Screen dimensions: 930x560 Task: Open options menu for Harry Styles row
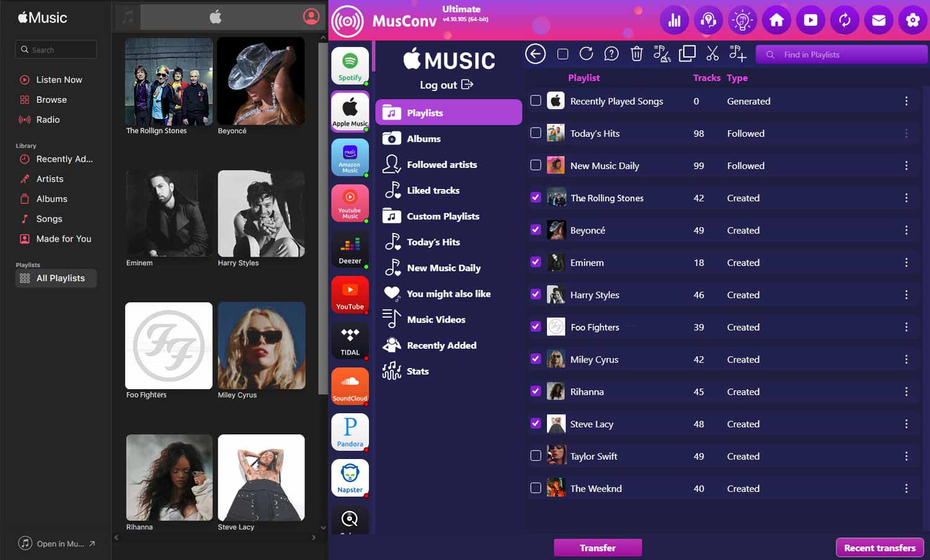(x=906, y=295)
